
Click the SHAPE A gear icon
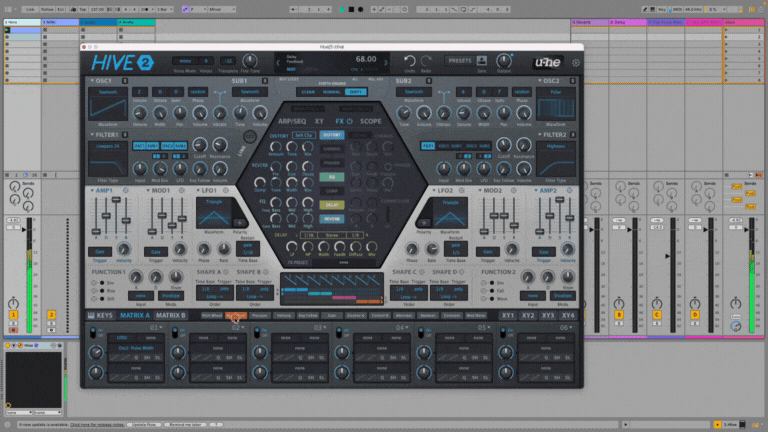(x=226, y=272)
